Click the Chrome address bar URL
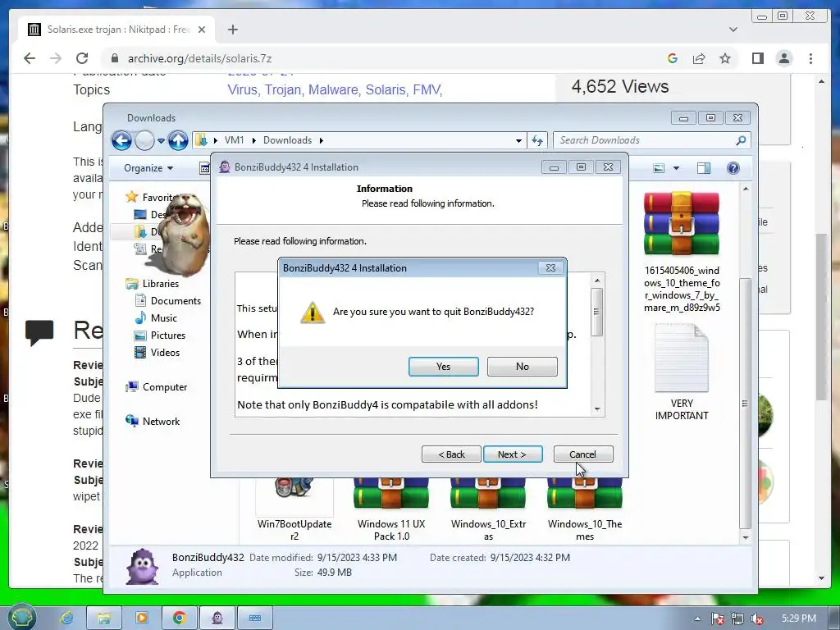 pos(199,58)
